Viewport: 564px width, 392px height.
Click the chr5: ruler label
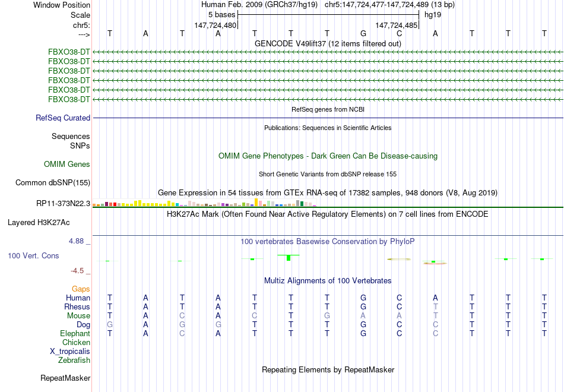click(x=81, y=25)
